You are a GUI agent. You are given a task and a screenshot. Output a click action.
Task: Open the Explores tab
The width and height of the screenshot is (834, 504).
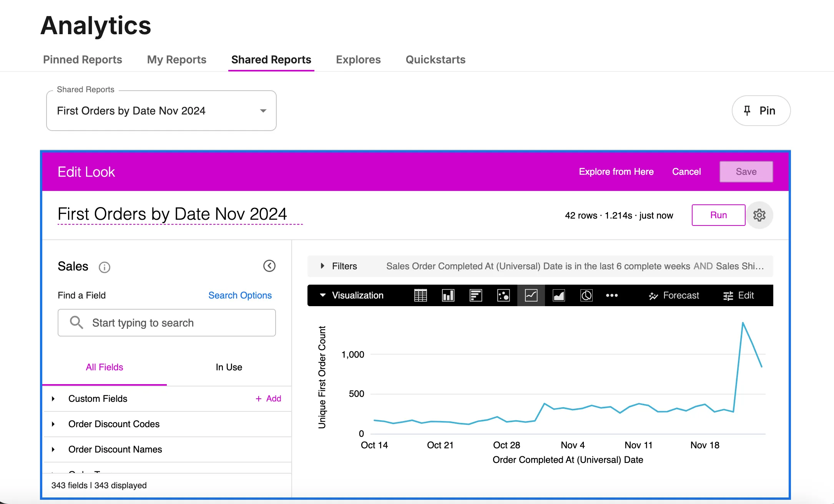[358, 60]
